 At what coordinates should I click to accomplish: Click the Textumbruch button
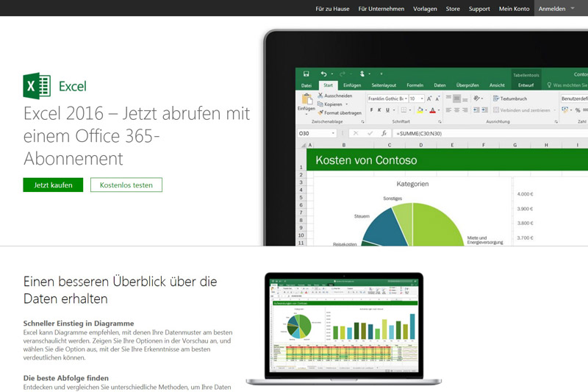tap(510, 99)
